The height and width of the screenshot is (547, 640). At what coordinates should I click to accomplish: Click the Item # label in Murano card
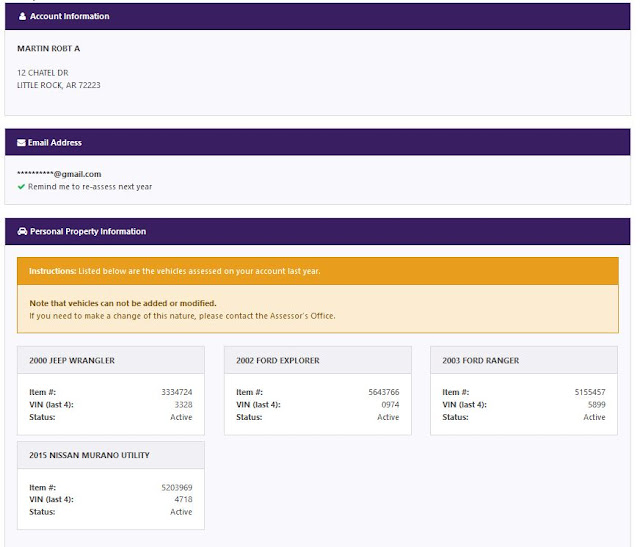42,487
